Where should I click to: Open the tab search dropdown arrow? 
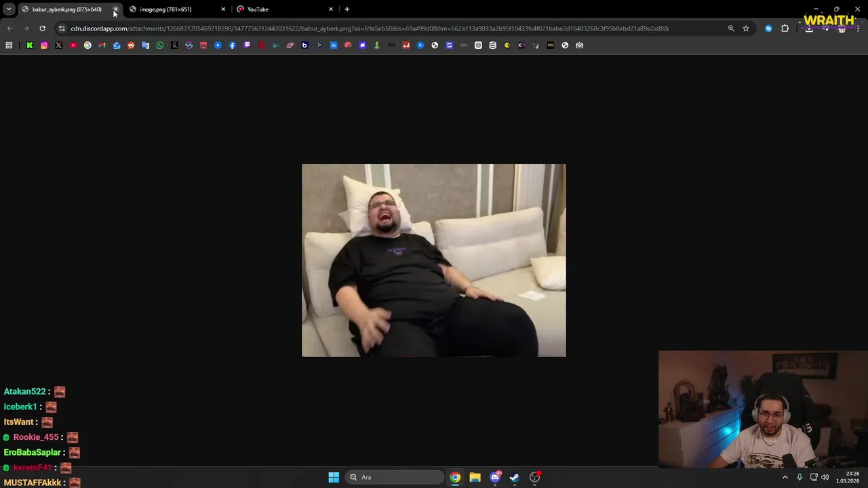9,9
